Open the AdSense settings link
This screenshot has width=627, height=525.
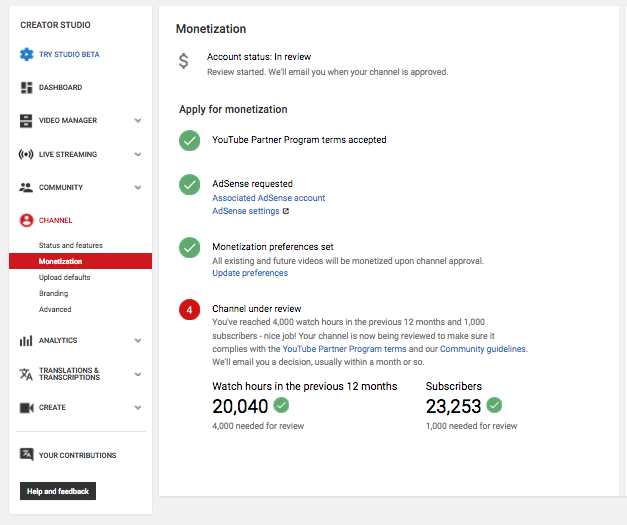[x=246, y=211]
